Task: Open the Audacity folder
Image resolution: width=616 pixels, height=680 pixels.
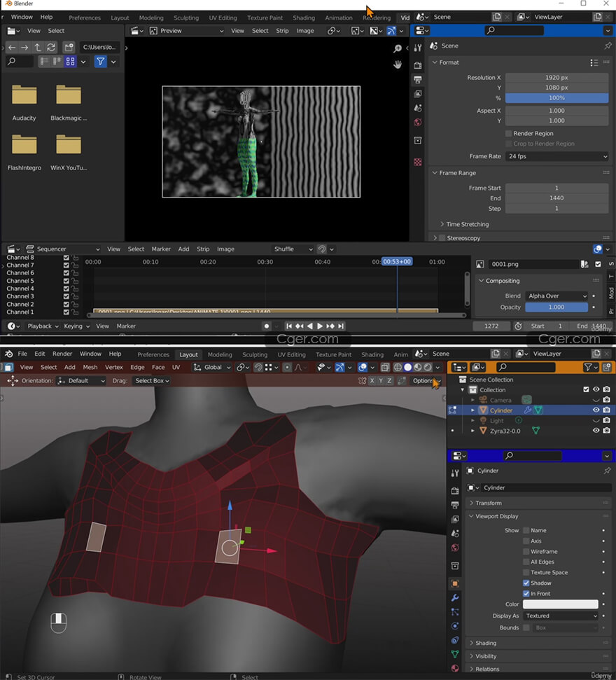Action: 24,103
